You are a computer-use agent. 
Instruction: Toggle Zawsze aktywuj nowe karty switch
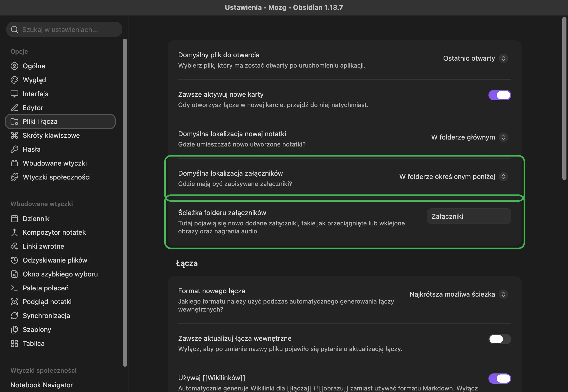click(x=500, y=95)
